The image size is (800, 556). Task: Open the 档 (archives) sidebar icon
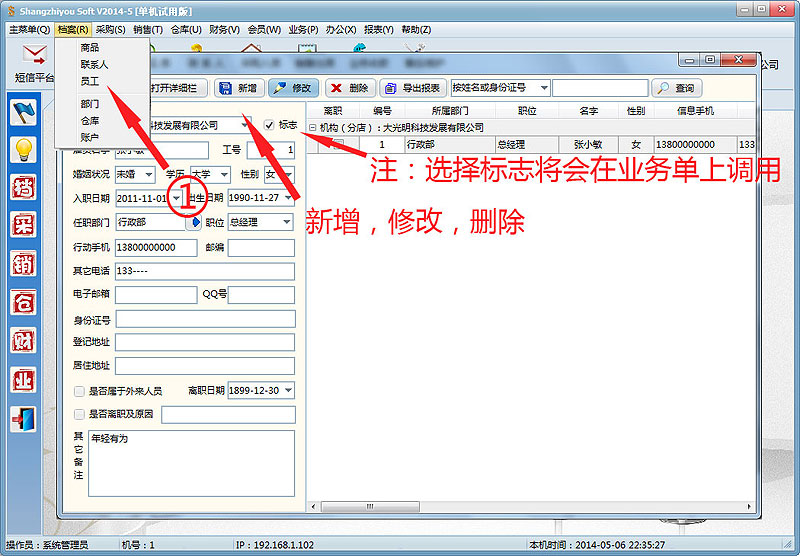pos(23,187)
